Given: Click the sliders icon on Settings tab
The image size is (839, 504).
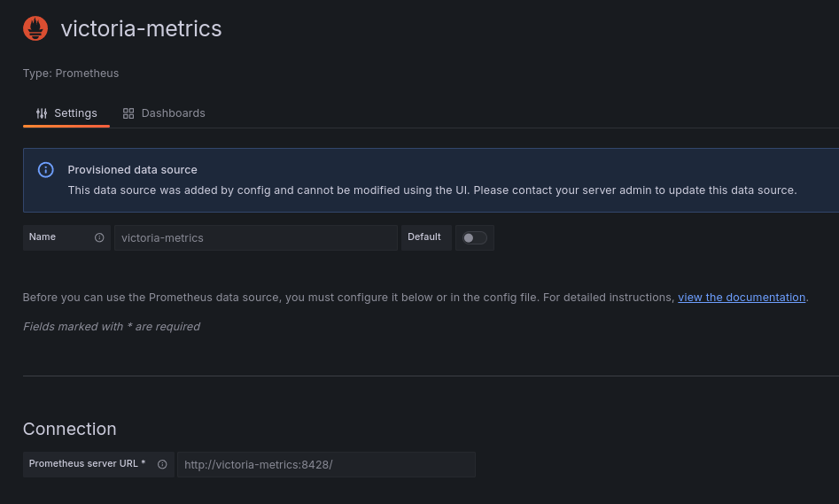Looking at the screenshot, I should tap(42, 113).
